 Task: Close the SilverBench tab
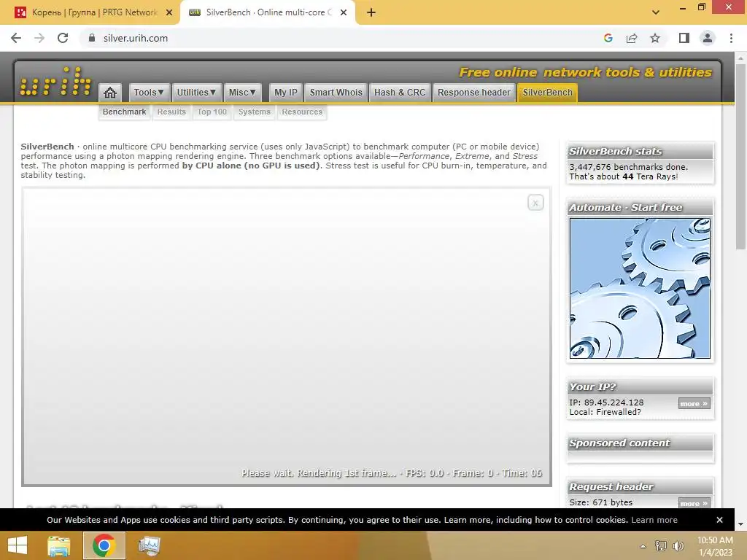[x=344, y=13]
